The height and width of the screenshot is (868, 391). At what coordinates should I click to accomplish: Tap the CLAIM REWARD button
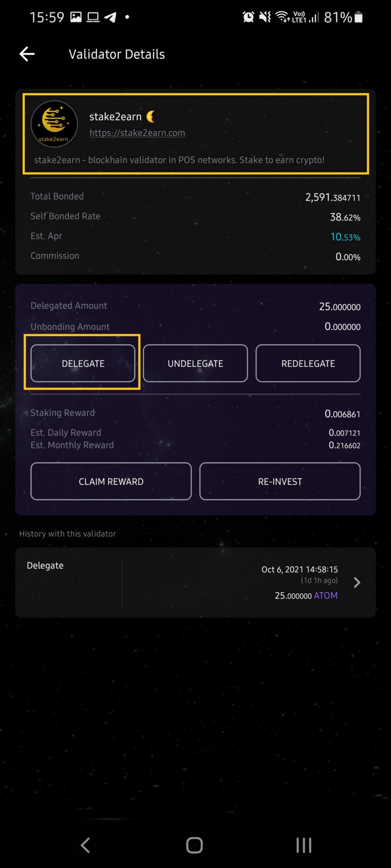coord(111,481)
